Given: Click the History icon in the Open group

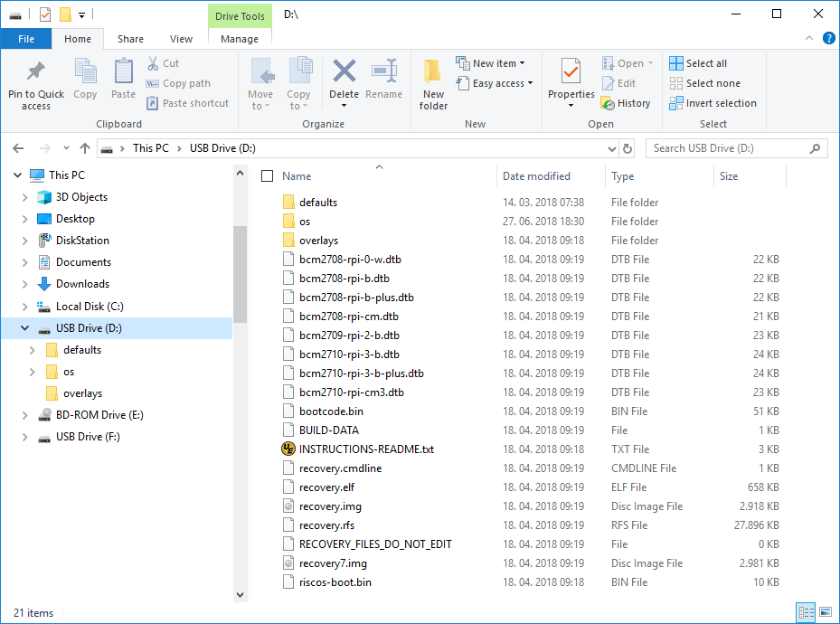Looking at the screenshot, I should (626, 103).
